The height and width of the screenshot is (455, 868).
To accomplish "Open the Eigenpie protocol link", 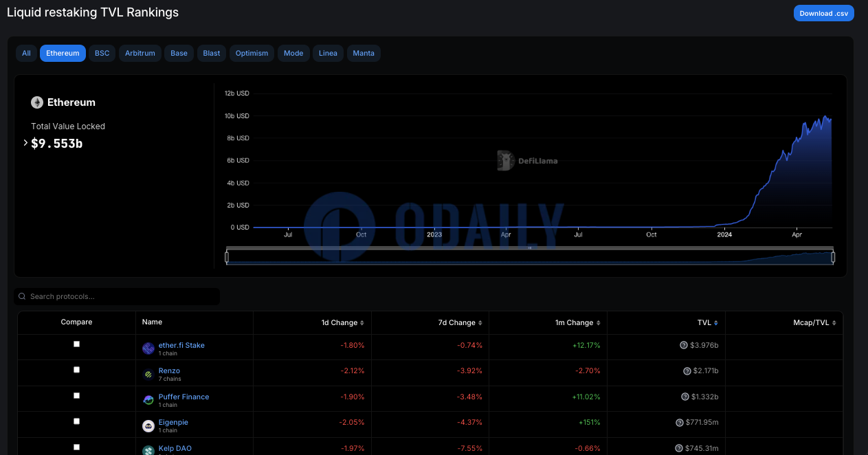I will coord(173,423).
